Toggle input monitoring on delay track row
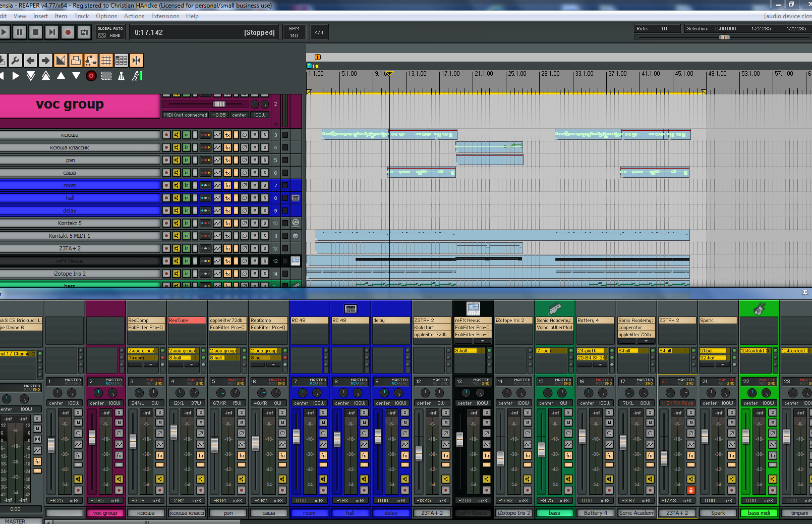Screen dimensions: 812x524 (177, 211)
